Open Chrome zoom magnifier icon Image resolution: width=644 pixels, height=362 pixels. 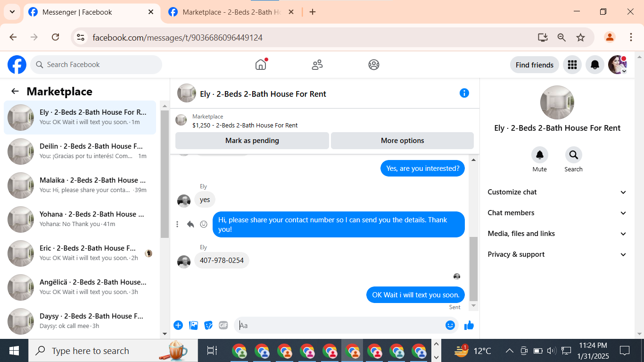(x=561, y=37)
